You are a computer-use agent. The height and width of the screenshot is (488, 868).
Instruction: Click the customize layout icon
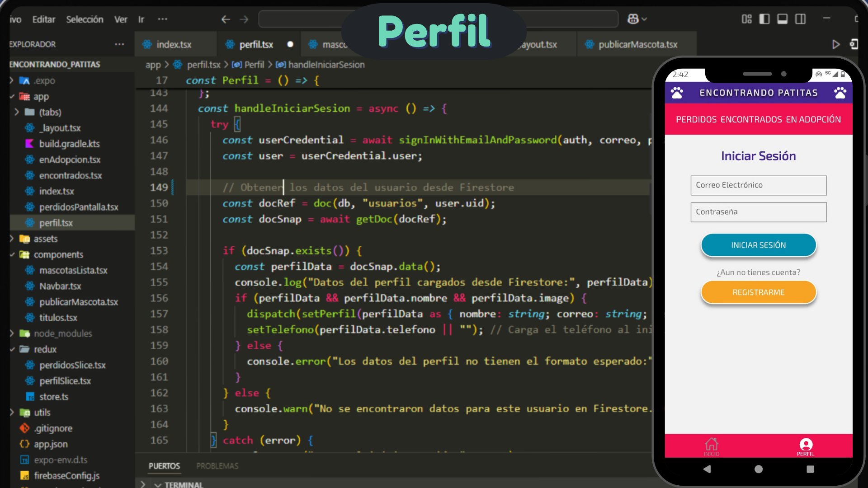[746, 19]
